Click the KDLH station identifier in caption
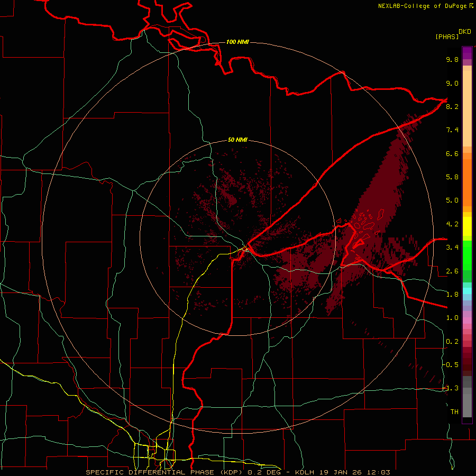 tap(304, 472)
